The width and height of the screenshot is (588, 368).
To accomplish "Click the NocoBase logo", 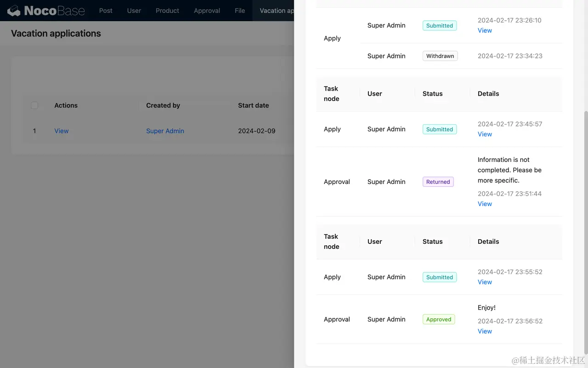I will [x=46, y=11].
